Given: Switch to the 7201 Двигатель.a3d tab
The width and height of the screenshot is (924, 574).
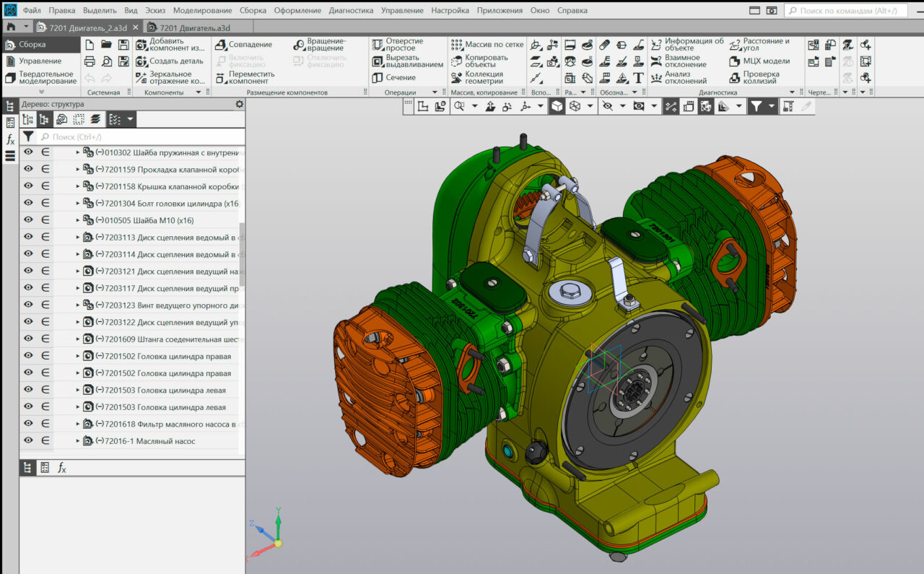Looking at the screenshot, I should (188, 27).
